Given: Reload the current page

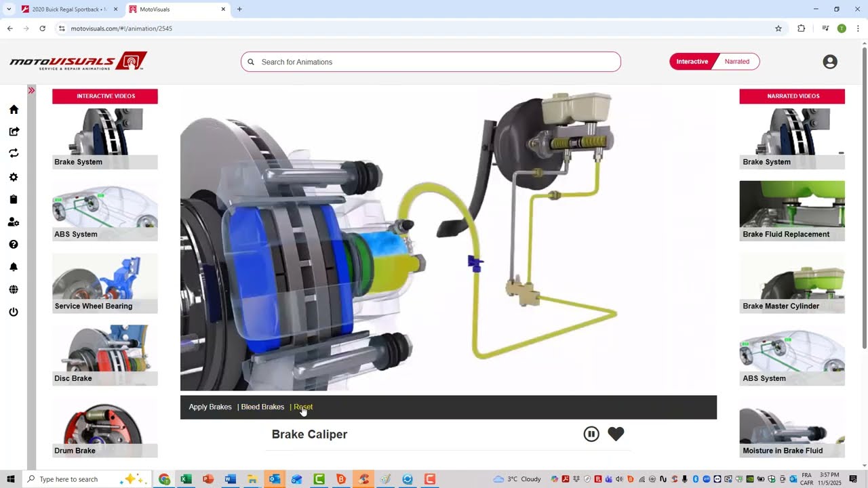Looking at the screenshot, I should click(x=42, y=28).
